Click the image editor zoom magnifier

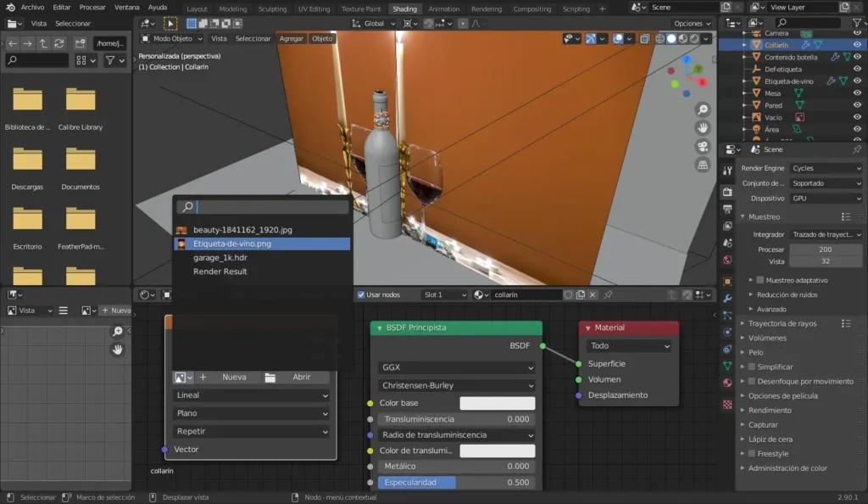(117, 331)
